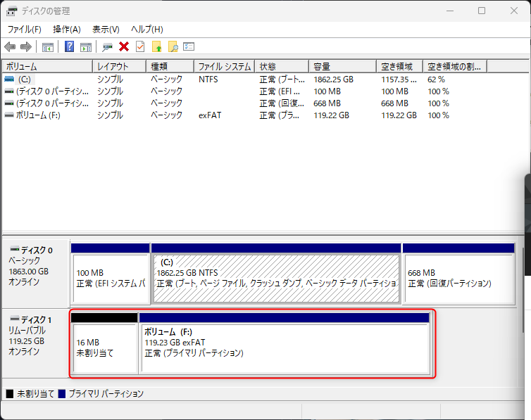Click the Disk Management app icon in title bar
531x420 pixels.
tap(11, 11)
